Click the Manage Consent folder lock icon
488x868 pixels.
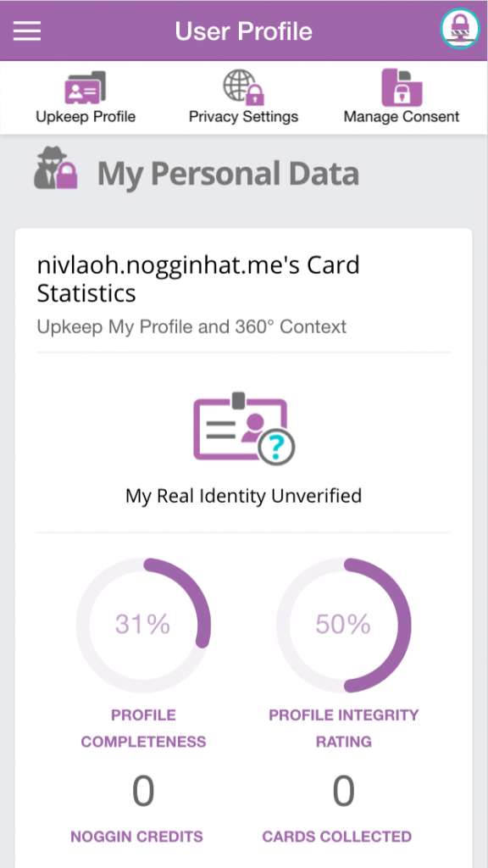pyautogui.click(x=402, y=87)
